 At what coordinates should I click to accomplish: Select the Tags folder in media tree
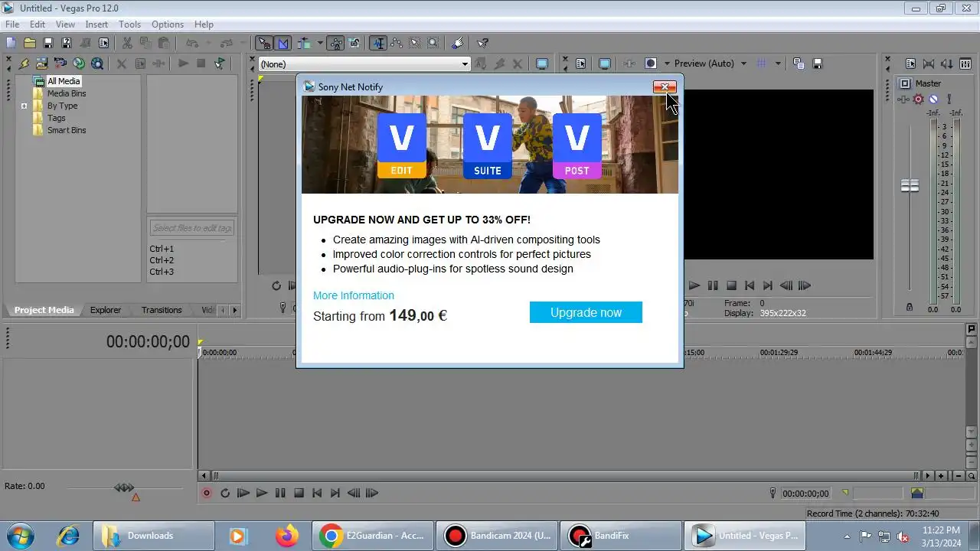pyautogui.click(x=56, y=118)
